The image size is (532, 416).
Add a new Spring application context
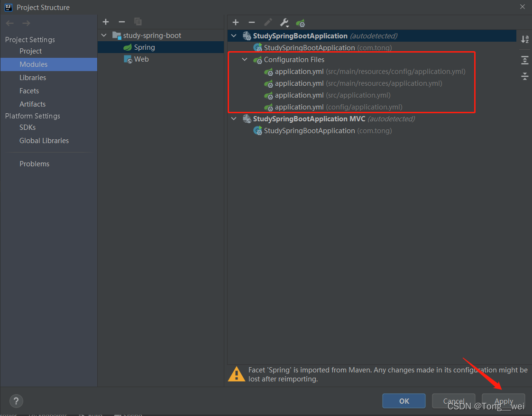click(236, 23)
